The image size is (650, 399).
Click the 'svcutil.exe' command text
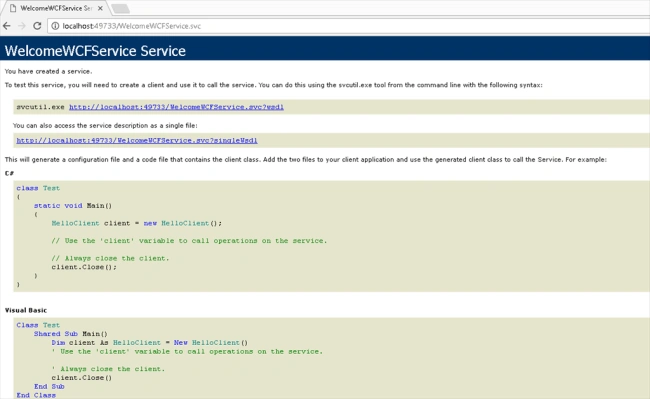click(40, 107)
